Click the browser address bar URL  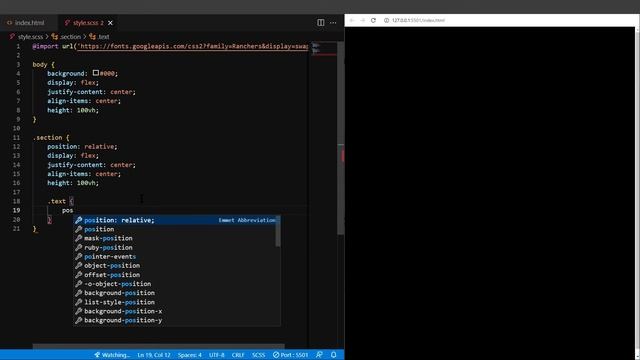418,20
